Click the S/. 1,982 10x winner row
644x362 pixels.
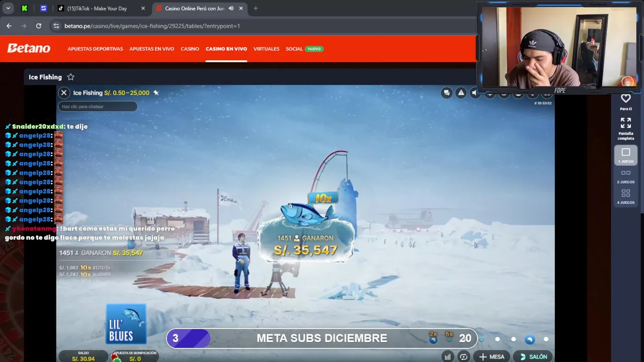(85, 268)
